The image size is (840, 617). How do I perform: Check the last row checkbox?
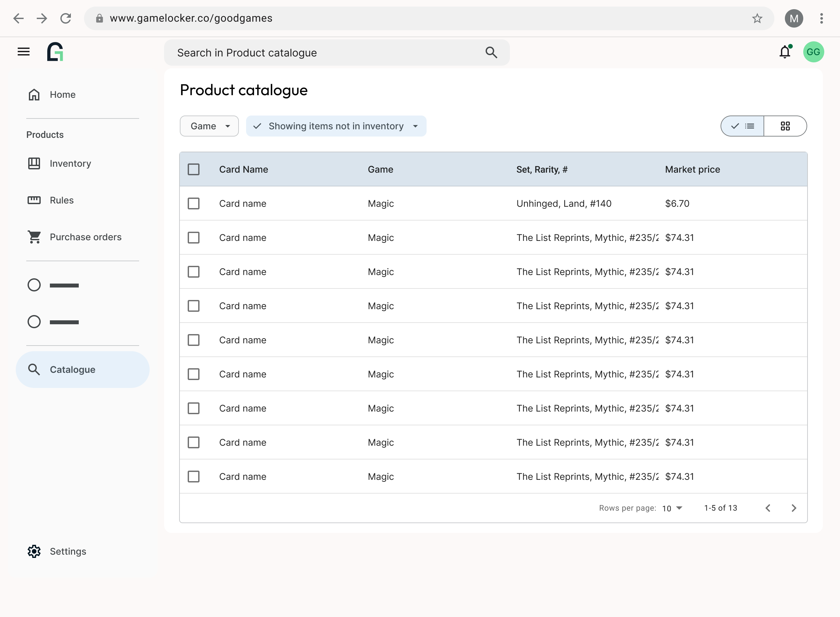click(193, 477)
